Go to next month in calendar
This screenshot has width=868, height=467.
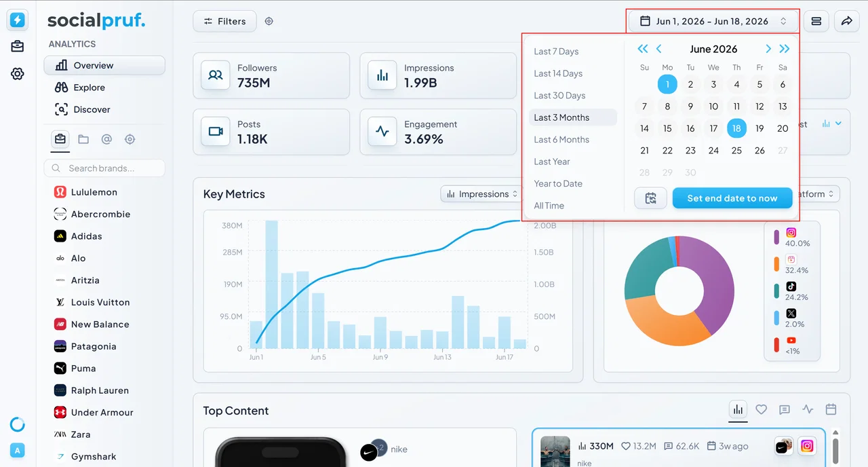768,49
